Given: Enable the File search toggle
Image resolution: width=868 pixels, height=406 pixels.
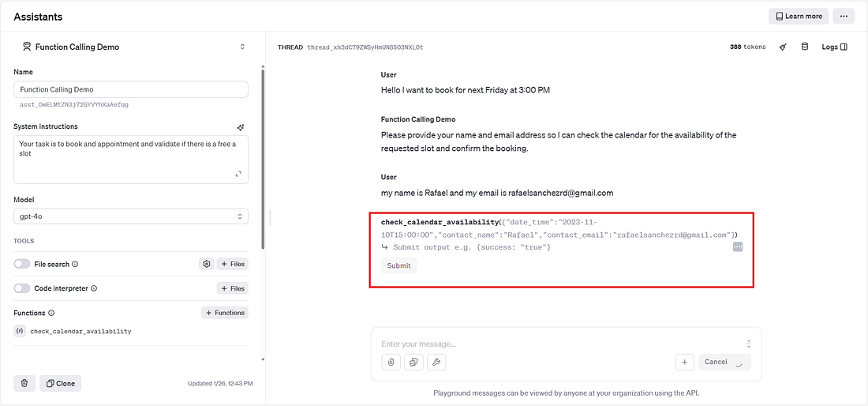Looking at the screenshot, I should click(x=22, y=264).
